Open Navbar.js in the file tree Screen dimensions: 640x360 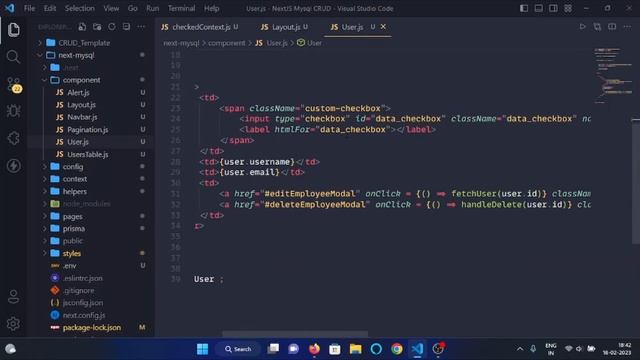coord(82,117)
